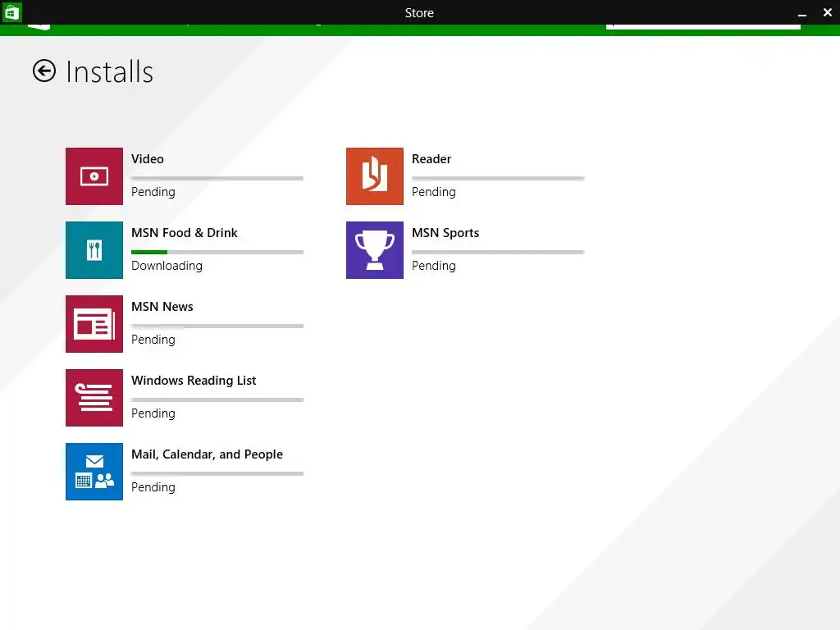
Task: Click the "Installs" page heading
Action: 110,72
